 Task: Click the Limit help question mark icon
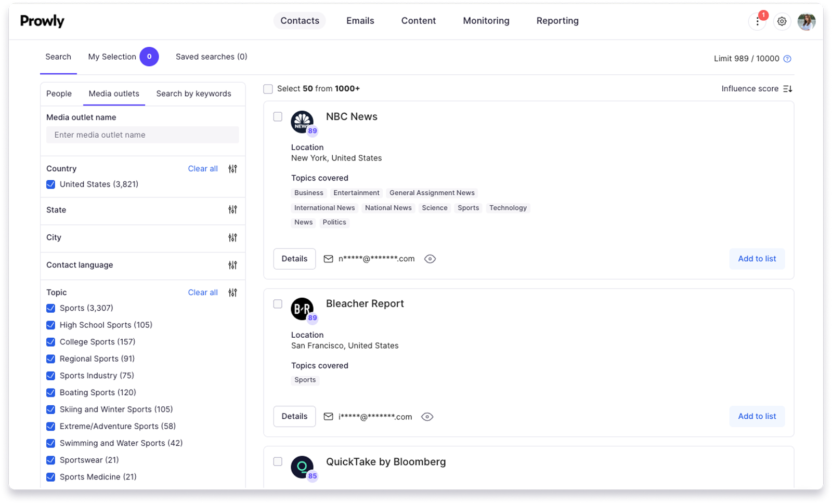[787, 59]
